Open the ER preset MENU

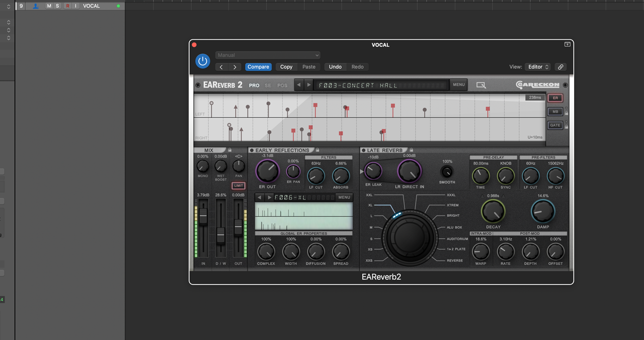point(344,197)
